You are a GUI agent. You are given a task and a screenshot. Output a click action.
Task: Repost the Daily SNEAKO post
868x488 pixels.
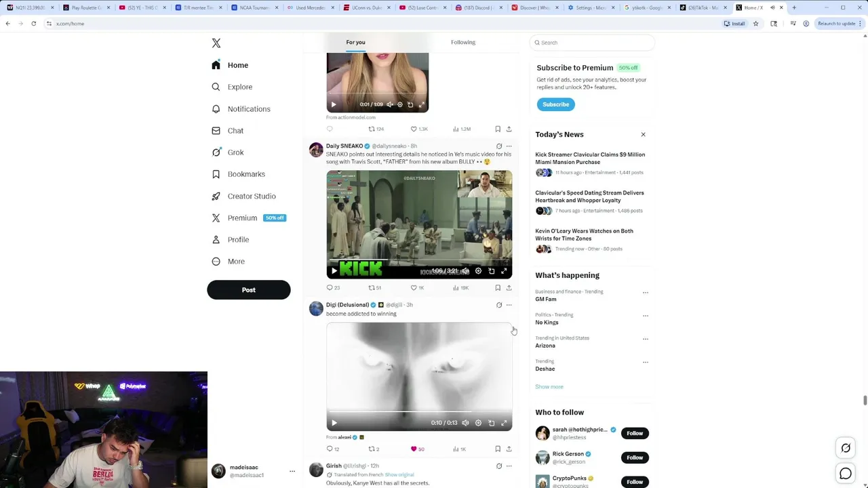[374, 288]
